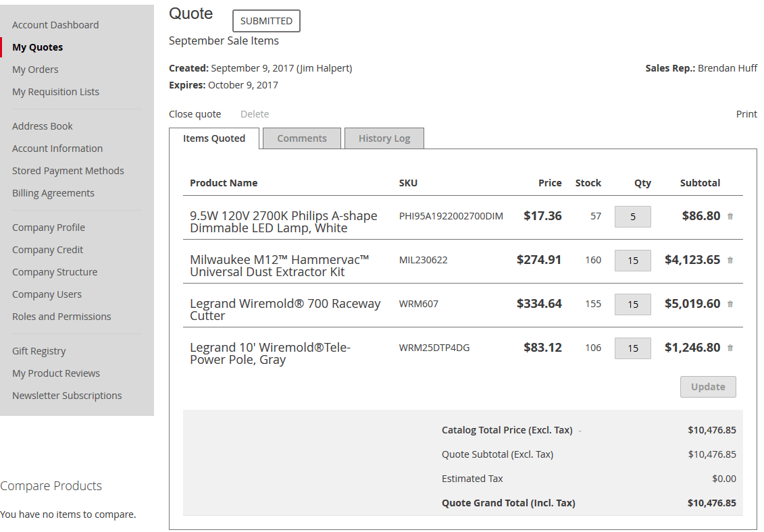This screenshot has width=764, height=532.
Task: Edit quantity field for Milwaukee Hammervac kit
Action: click(632, 261)
